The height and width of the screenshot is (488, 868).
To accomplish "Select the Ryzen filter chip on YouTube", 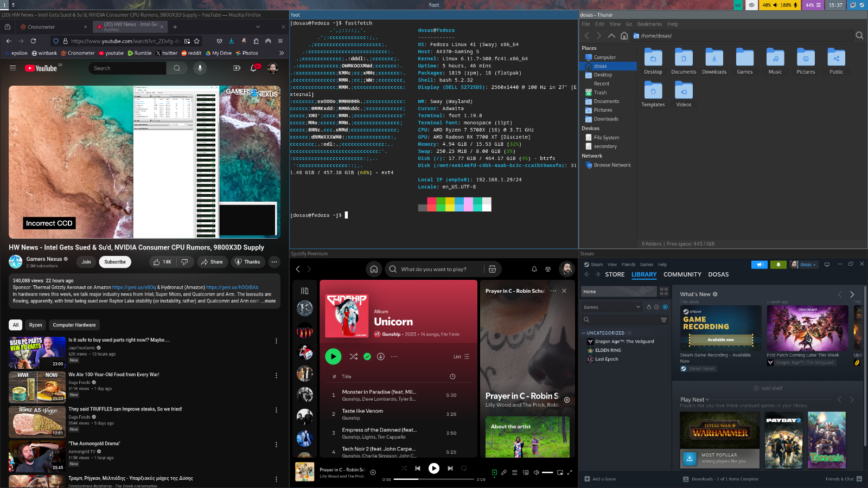I will pyautogui.click(x=36, y=325).
